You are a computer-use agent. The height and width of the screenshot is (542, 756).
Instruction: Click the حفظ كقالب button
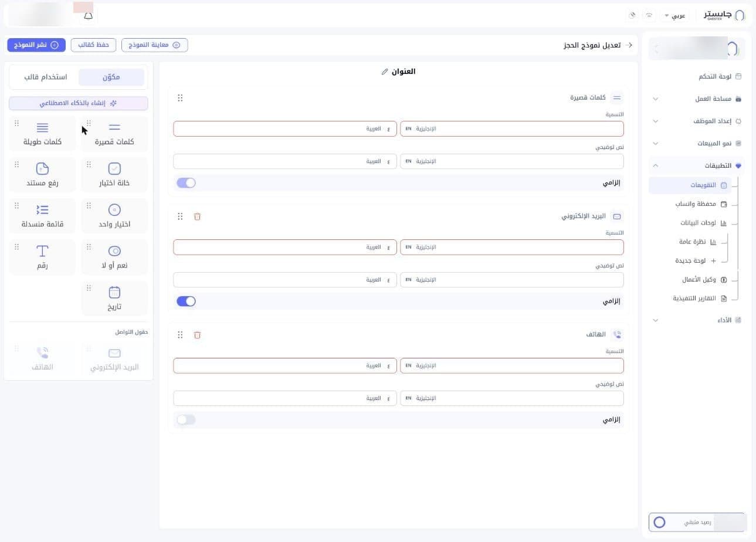pos(93,45)
